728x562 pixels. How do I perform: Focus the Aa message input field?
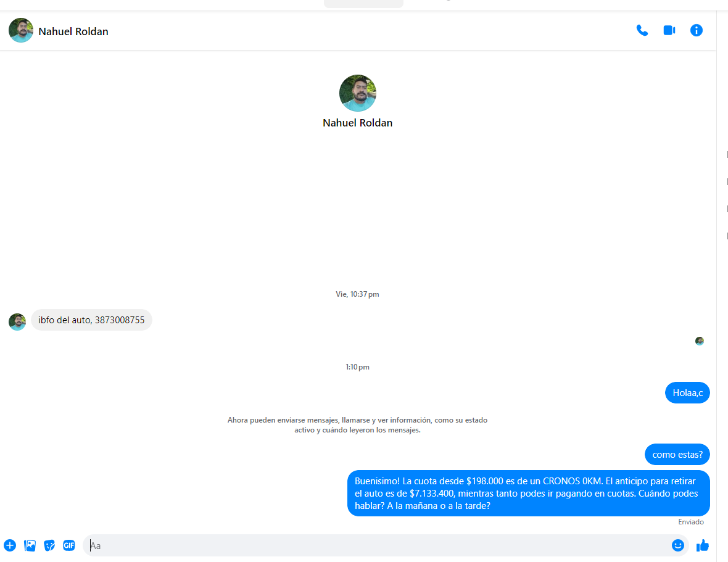tap(376, 545)
